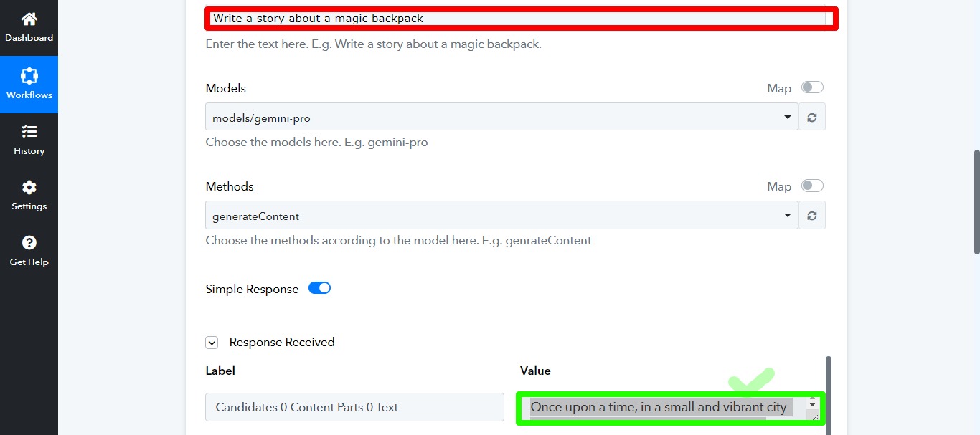Disable the Simple Response toggle
The height and width of the screenshot is (435, 980).
(319, 288)
